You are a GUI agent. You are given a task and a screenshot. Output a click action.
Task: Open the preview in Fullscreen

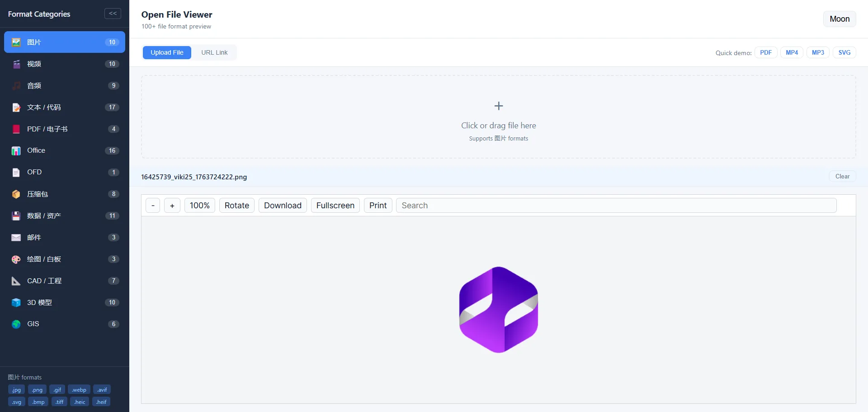335,205
